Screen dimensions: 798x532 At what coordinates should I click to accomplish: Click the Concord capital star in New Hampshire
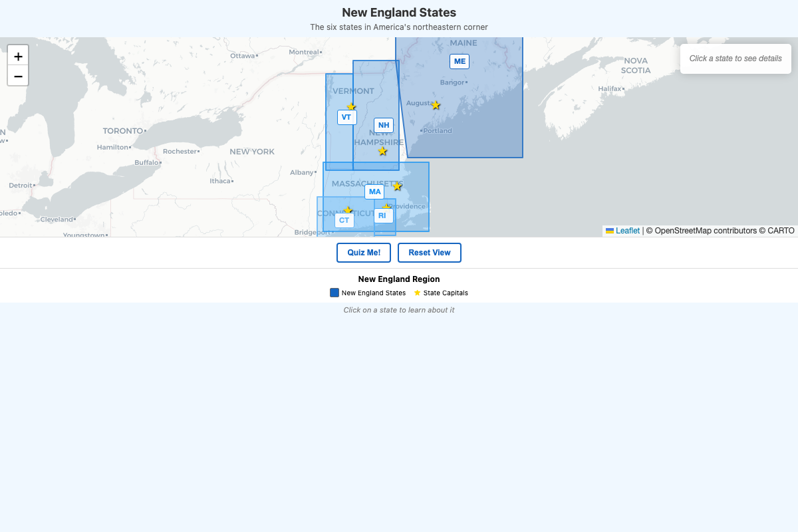(x=382, y=151)
